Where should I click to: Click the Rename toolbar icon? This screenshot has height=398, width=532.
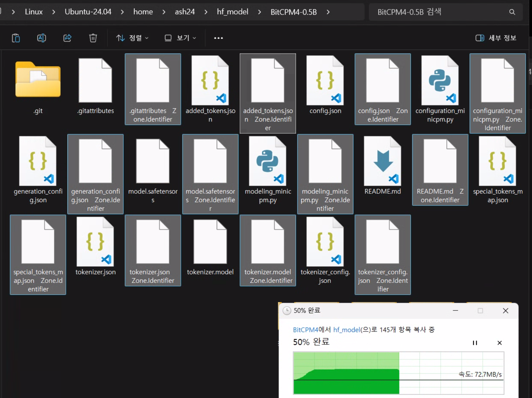click(x=42, y=38)
